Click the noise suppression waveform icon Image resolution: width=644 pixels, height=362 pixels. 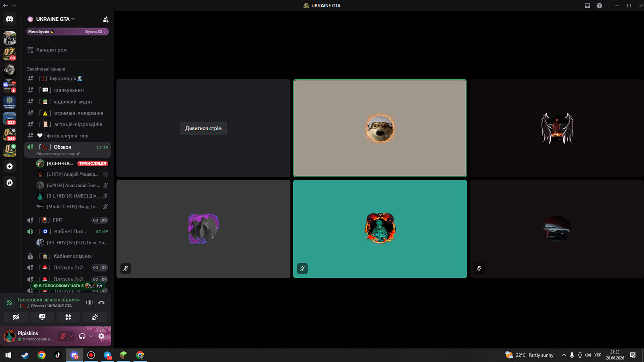point(89,302)
